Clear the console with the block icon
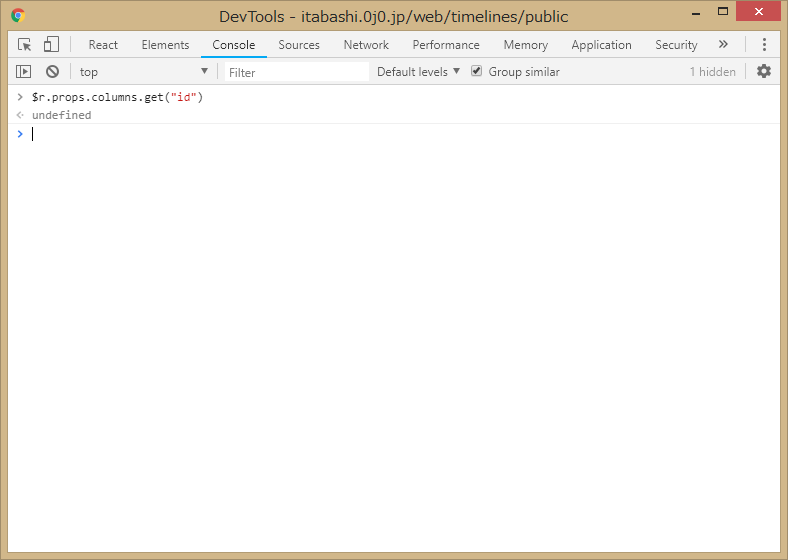The height and width of the screenshot is (560, 788). [52, 72]
